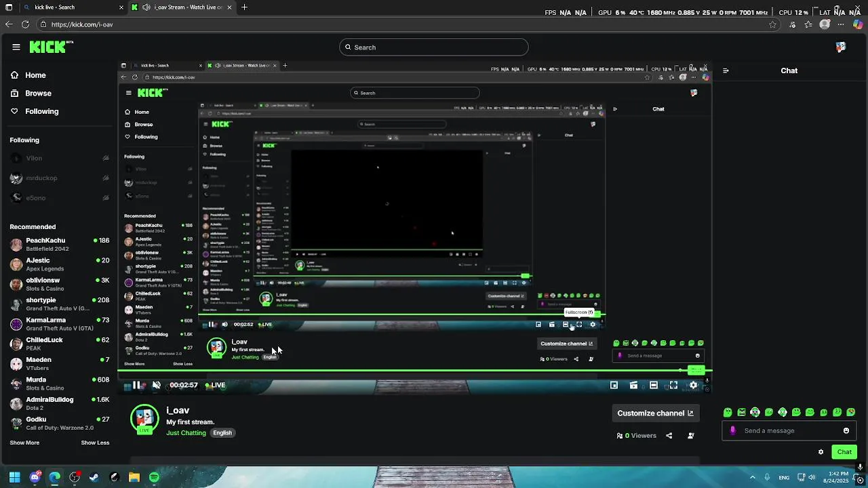Go back in the browser

[x=9, y=24]
